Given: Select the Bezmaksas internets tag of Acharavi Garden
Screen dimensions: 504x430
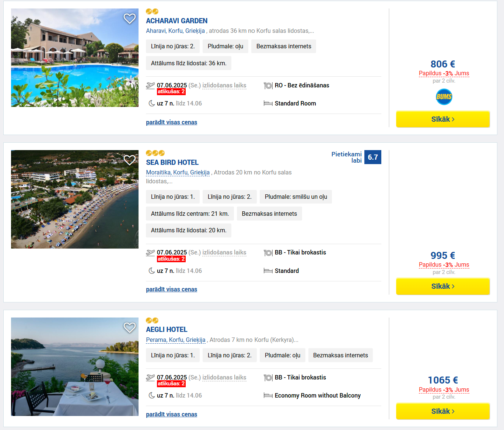Looking at the screenshot, I should (x=284, y=46).
